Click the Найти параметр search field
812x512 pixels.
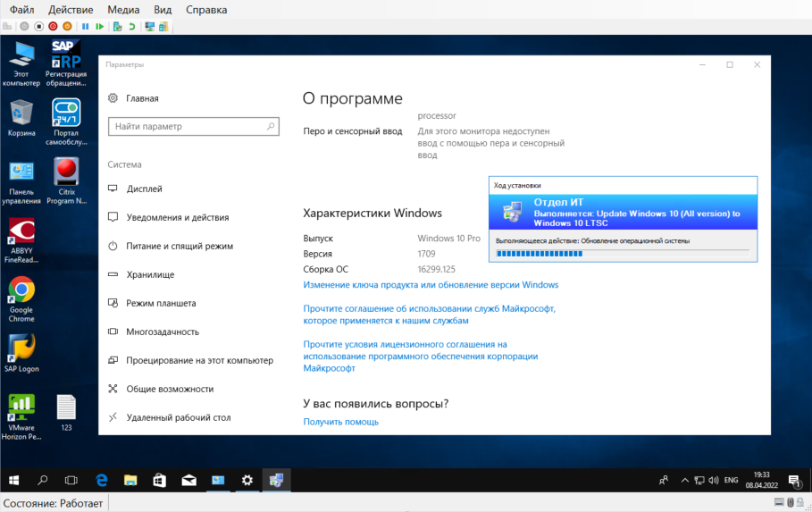(191, 127)
